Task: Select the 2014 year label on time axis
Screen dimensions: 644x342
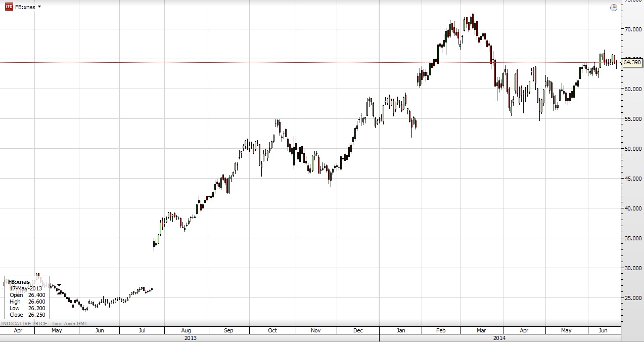Action: click(x=499, y=338)
